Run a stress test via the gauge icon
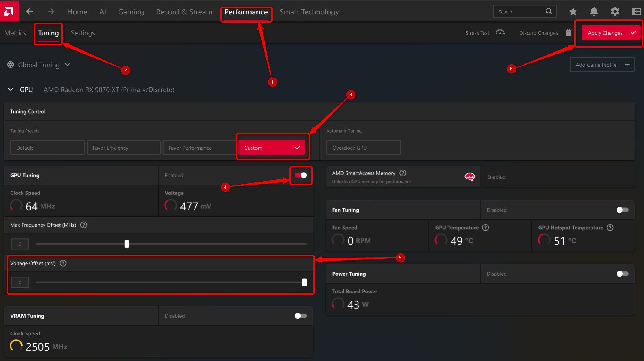644x361 pixels. tap(500, 32)
